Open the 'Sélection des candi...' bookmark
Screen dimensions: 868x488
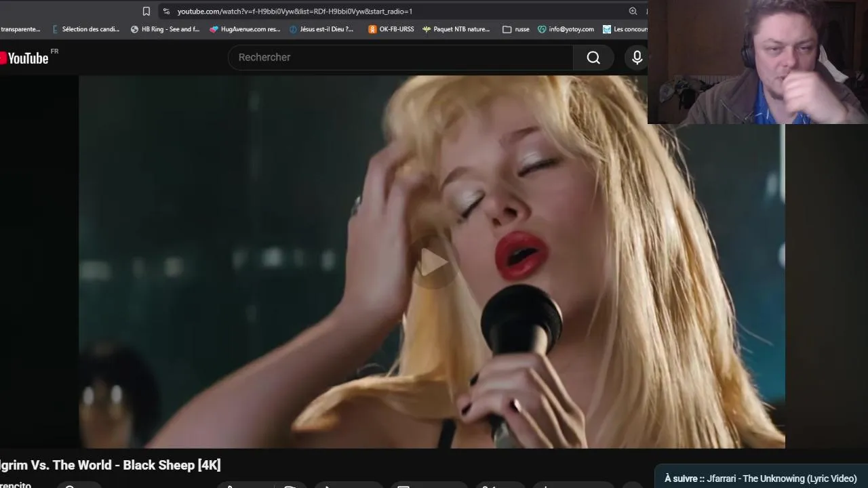pos(85,29)
